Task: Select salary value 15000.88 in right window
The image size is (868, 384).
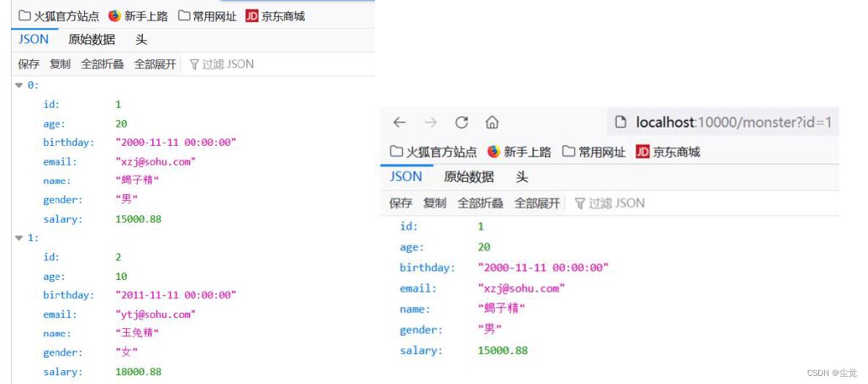Action: 502,350
